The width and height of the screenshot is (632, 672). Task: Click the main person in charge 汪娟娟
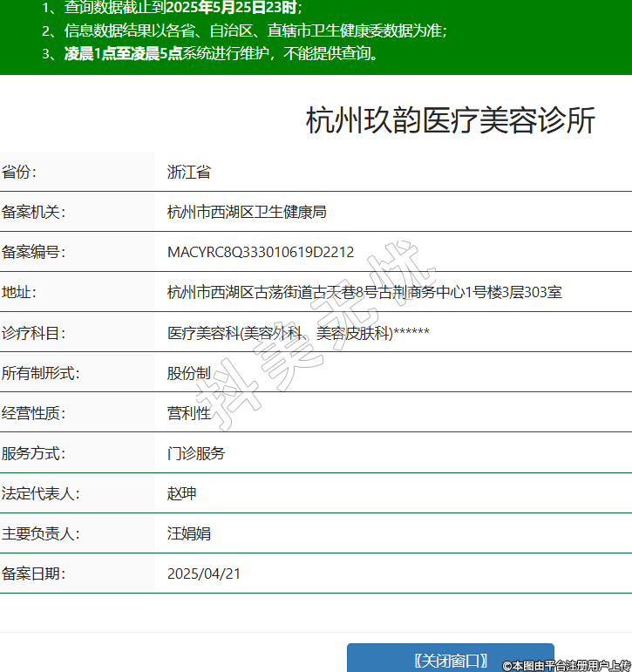[189, 533]
